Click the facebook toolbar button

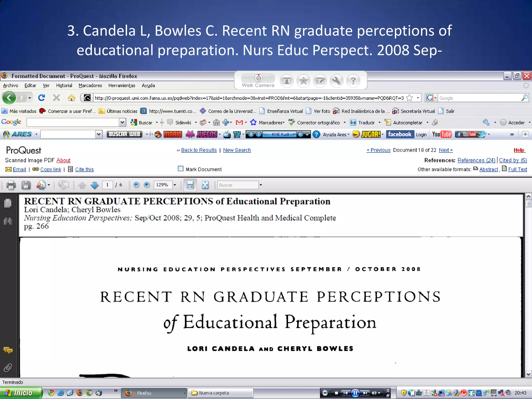point(400,134)
